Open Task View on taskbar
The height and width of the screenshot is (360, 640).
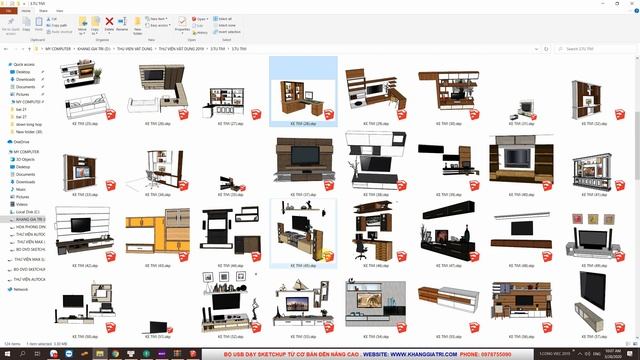click(38, 354)
